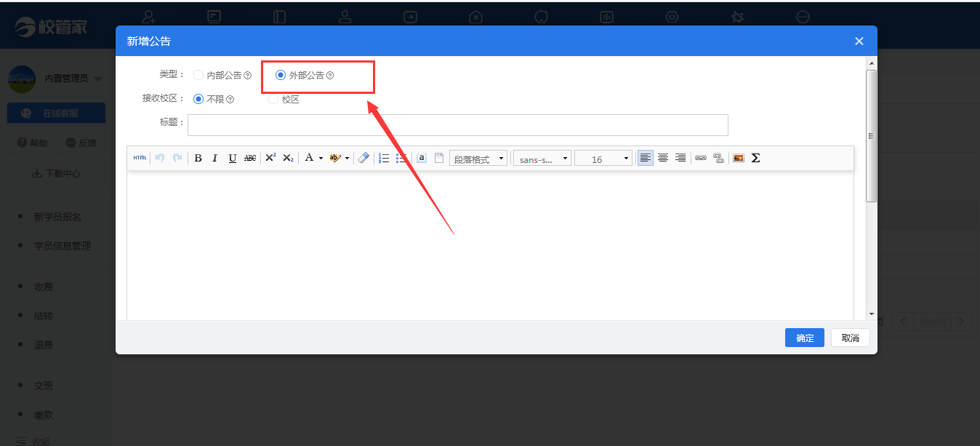
Task: Click the 反馈 feedback button in sidebar
Action: click(81, 143)
